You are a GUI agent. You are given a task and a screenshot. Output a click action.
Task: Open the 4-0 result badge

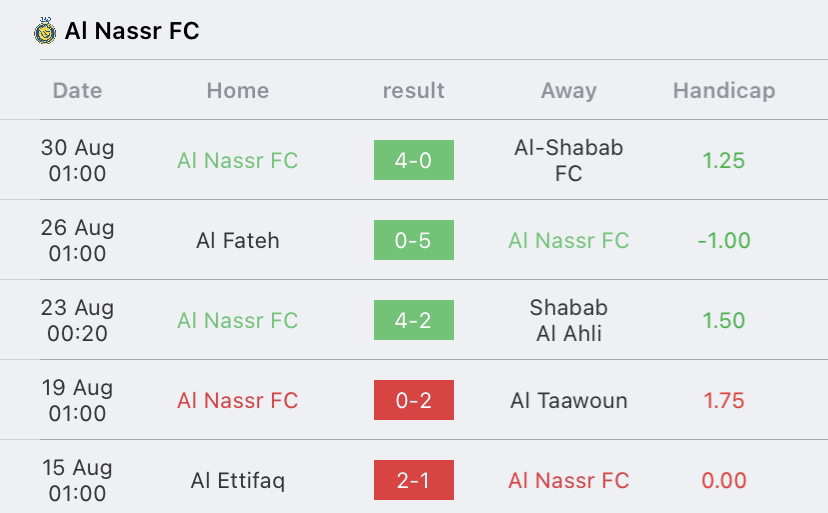[x=413, y=160]
